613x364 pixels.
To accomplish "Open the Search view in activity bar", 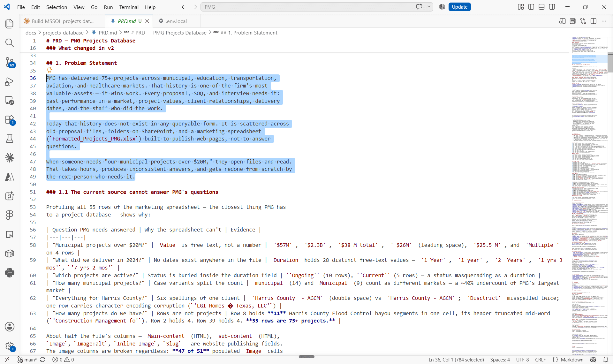I will tap(10, 43).
